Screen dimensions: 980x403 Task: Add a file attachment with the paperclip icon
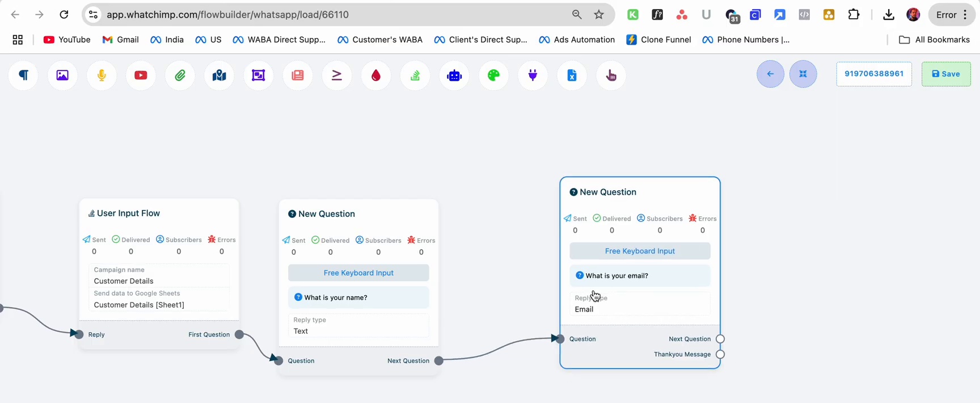pos(180,75)
